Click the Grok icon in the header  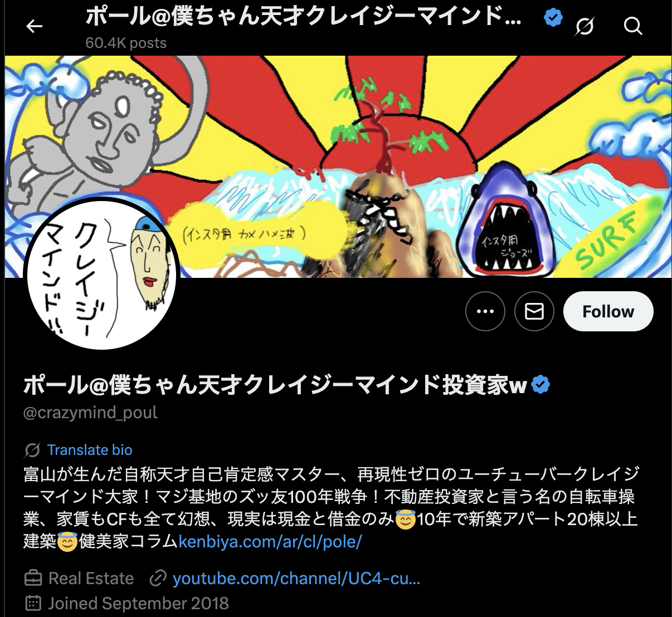click(585, 26)
